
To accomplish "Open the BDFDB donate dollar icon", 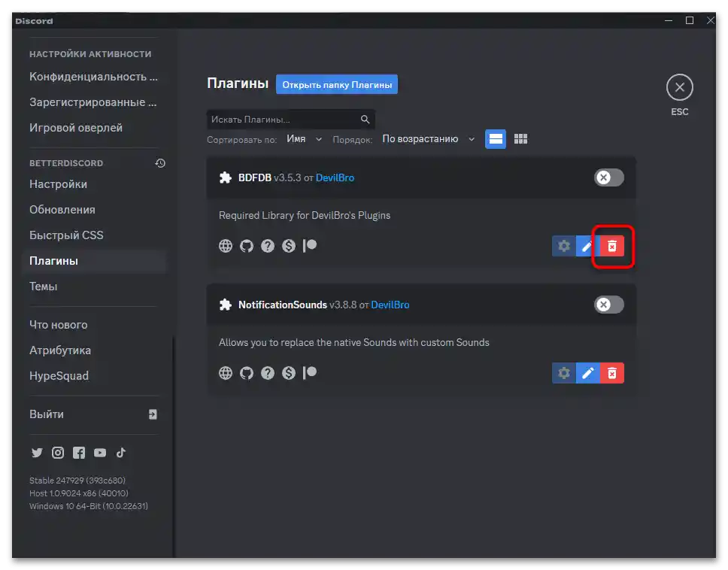I will pyautogui.click(x=288, y=246).
